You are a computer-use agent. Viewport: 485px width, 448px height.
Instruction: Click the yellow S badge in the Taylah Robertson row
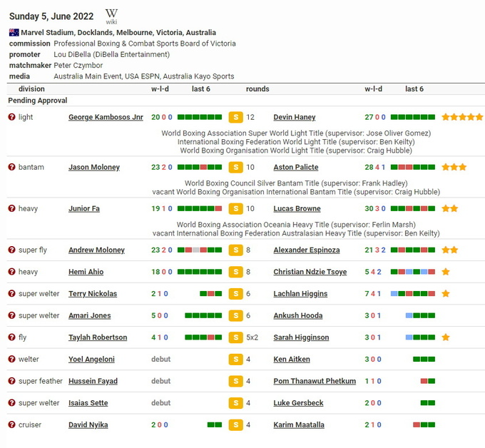[235, 337]
